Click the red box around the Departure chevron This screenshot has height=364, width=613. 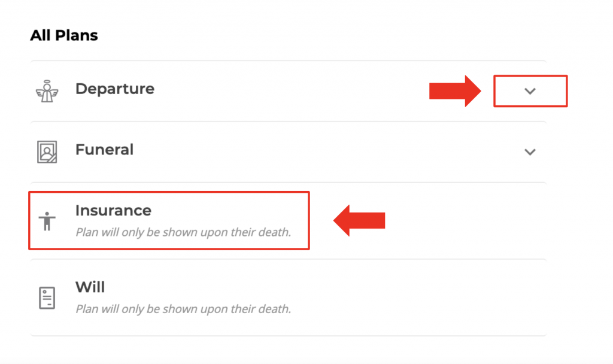530,91
